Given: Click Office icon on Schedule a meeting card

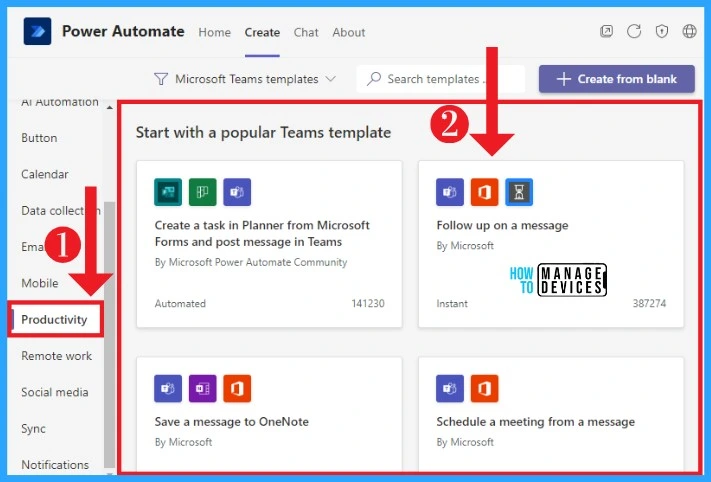Looking at the screenshot, I should [484, 389].
